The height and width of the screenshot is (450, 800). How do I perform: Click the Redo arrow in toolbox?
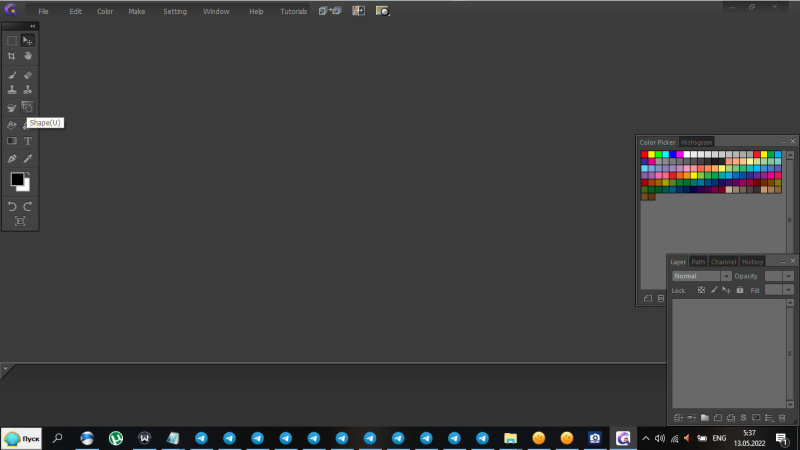[28, 206]
